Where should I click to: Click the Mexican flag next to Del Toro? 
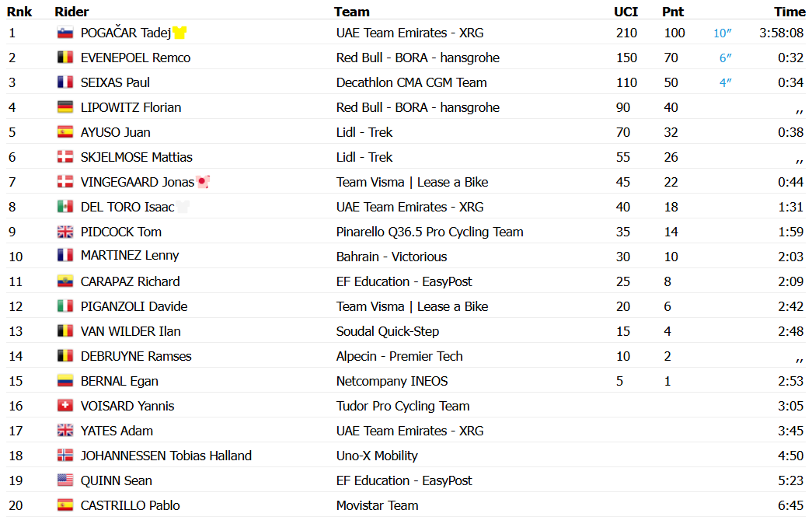coord(64,207)
